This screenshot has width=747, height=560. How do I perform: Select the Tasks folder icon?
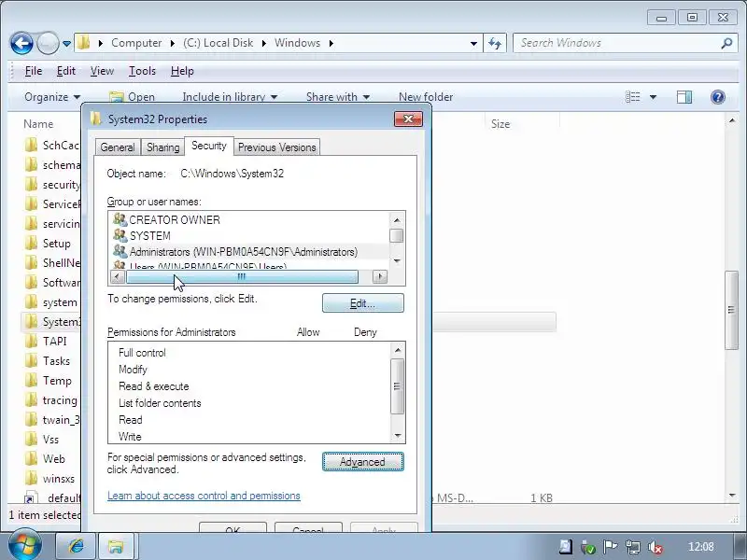point(32,360)
